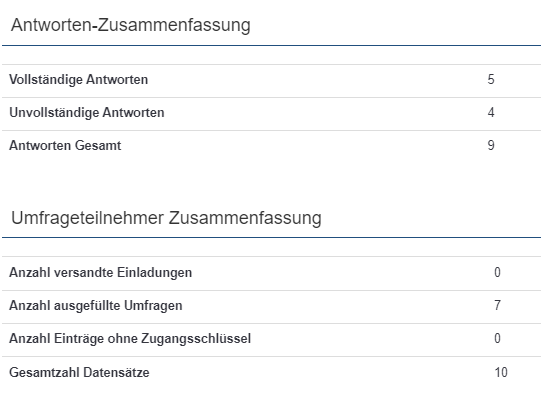Click the word Antworten in Unvollständige Antworten
Image resolution: width=548 pixels, height=400 pixels.
pos(134,113)
